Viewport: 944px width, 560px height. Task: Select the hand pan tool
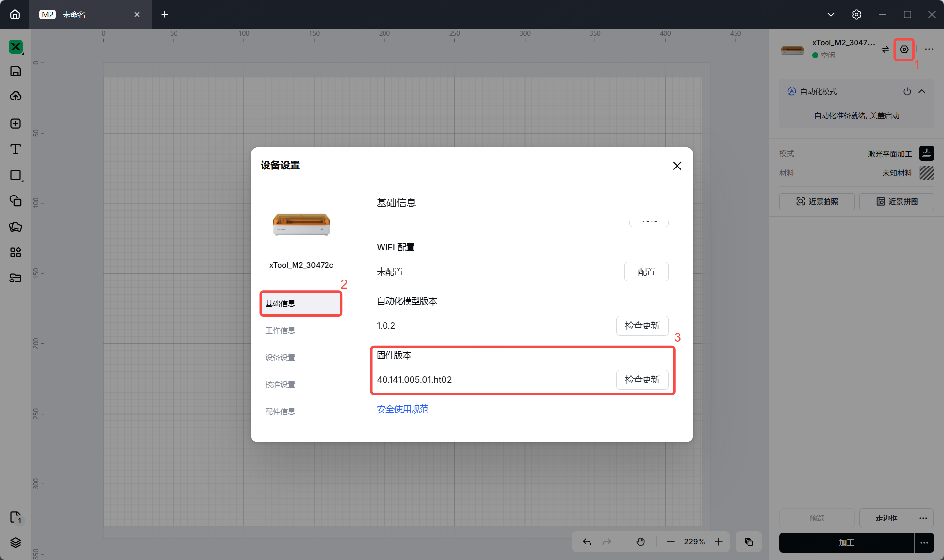click(640, 542)
